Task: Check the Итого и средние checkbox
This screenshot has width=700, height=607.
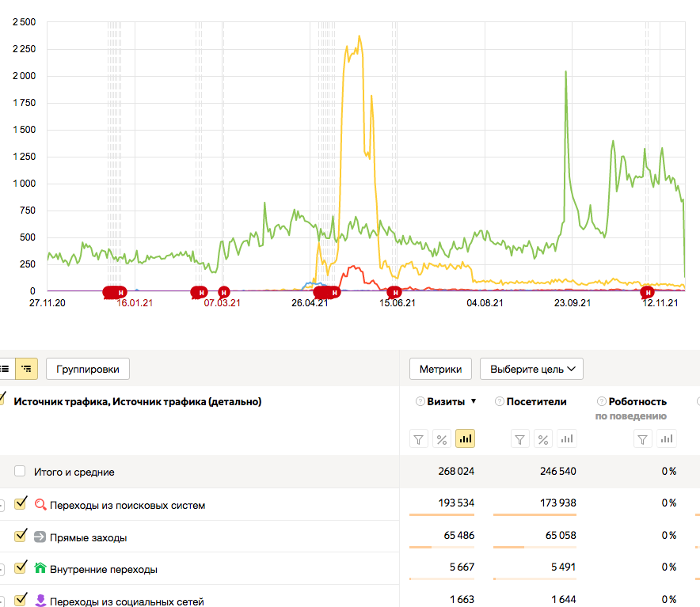Action: coord(20,472)
